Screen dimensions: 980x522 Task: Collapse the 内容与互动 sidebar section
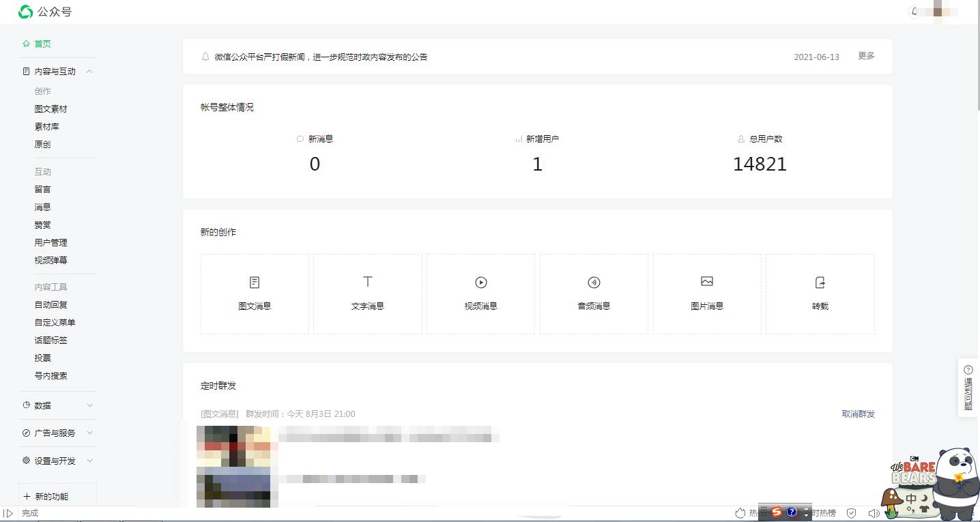pyautogui.click(x=89, y=72)
